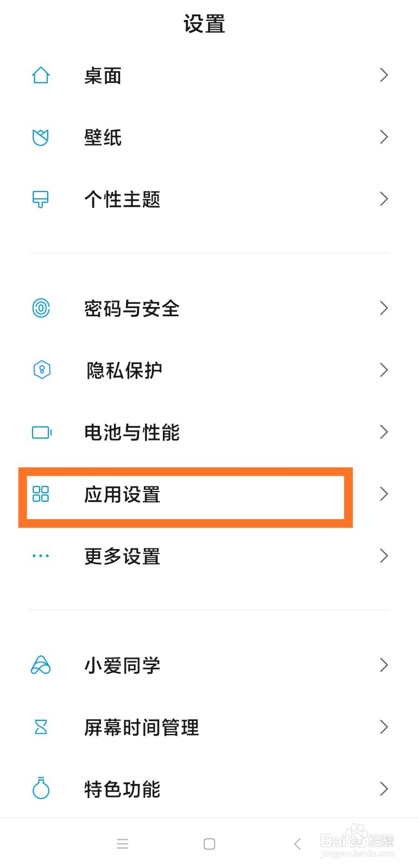Screen dimensions: 418x868
Task: Tap the 个性主题 theme brush icon
Action: coord(41,199)
